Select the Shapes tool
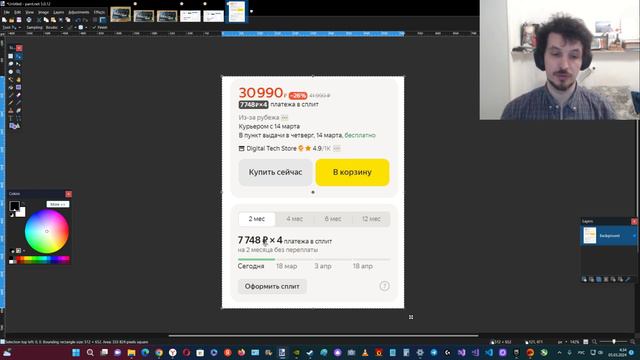The height and width of the screenshot is (360, 640). [x=14, y=126]
